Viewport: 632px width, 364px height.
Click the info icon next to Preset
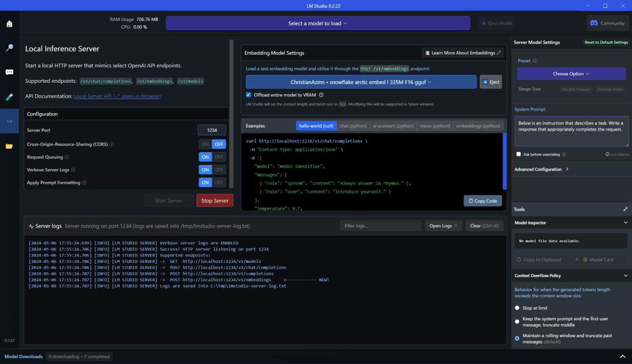pos(535,61)
